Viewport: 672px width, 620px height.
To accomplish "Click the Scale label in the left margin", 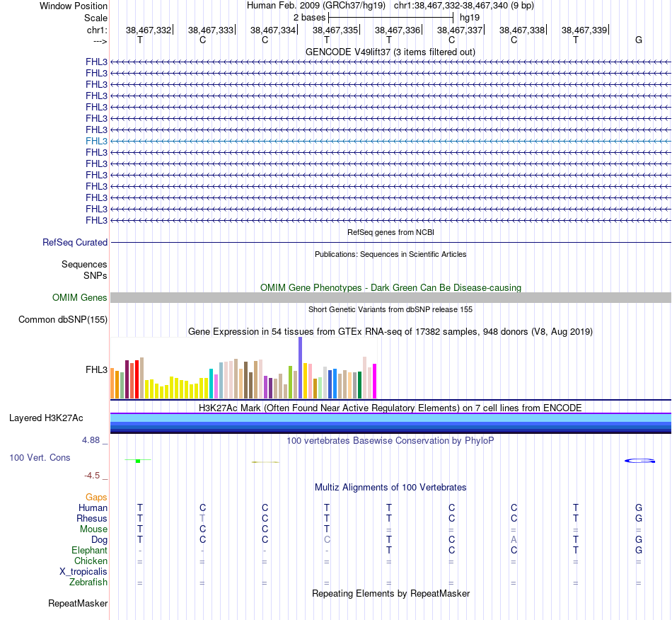I will [95, 18].
